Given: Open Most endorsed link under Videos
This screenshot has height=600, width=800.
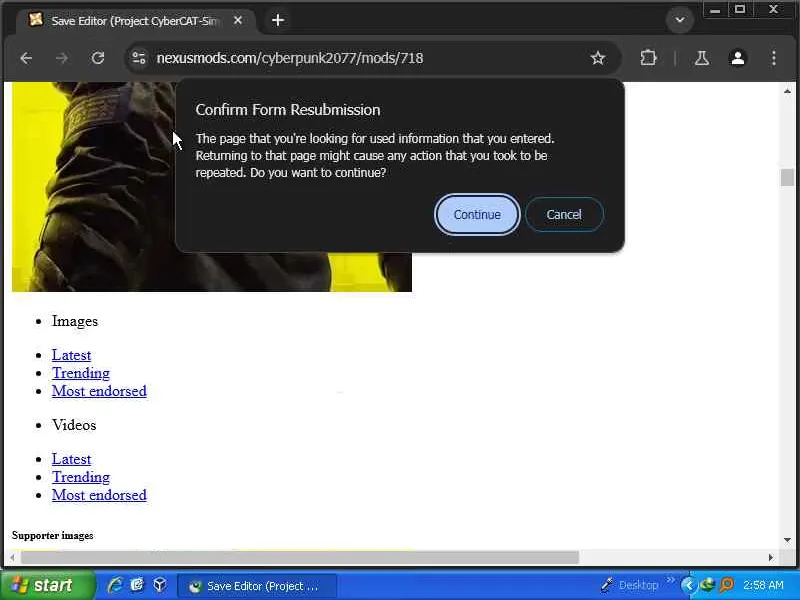Looking at the screenshot, I should tap(99, 495).
